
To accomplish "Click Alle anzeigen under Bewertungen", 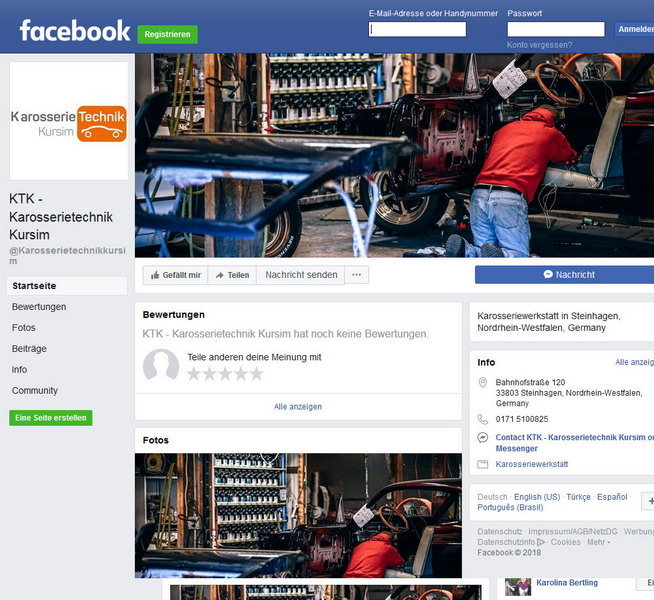I will pyautogui.click(x=298, y=407).
